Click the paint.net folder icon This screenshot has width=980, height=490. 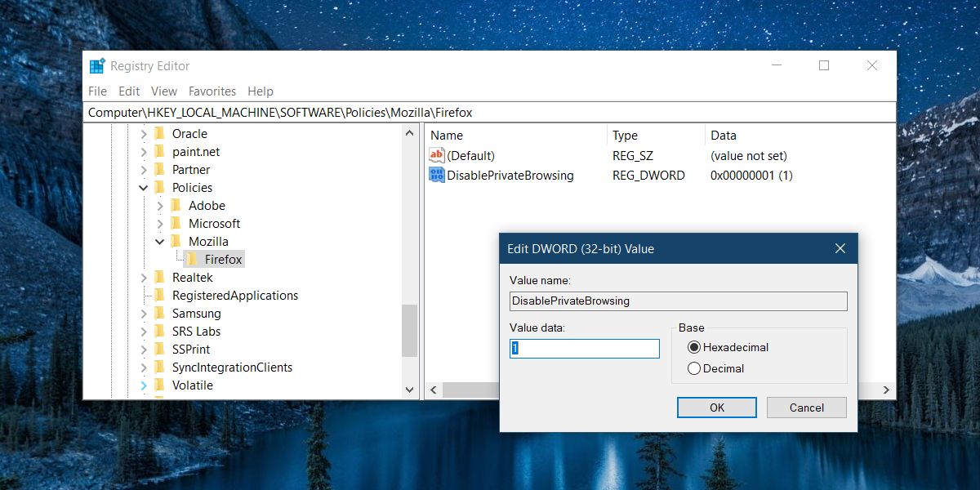tap(159, 152)
